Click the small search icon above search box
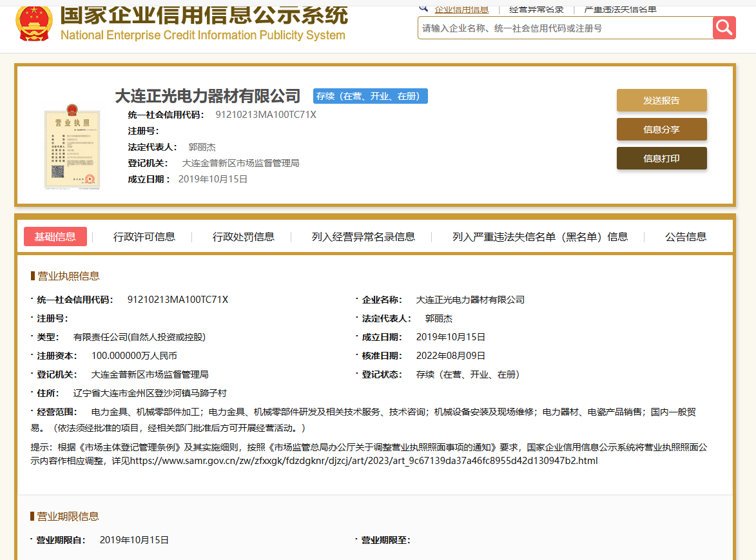This screenshot has height=560, width=756. [423, 8]
